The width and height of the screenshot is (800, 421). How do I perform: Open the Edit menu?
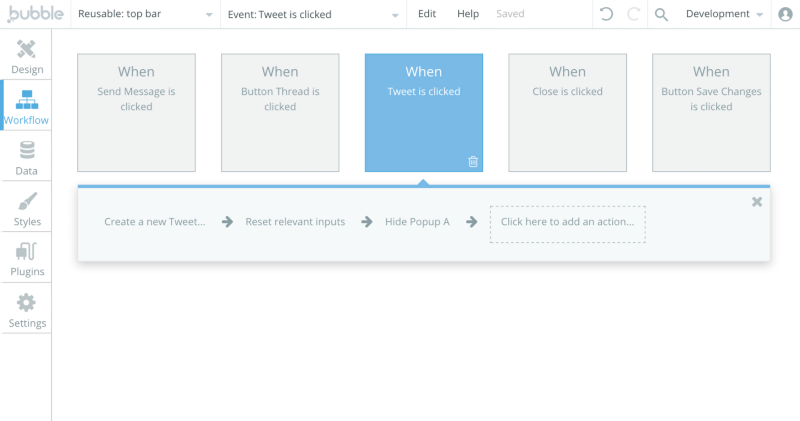(x=427, y=14)
